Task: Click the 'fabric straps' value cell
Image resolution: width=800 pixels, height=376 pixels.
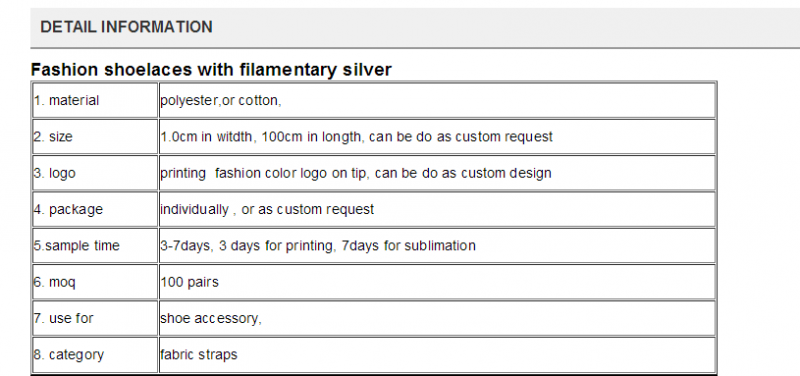Action: pyautogui.click(x=437, y=354)
